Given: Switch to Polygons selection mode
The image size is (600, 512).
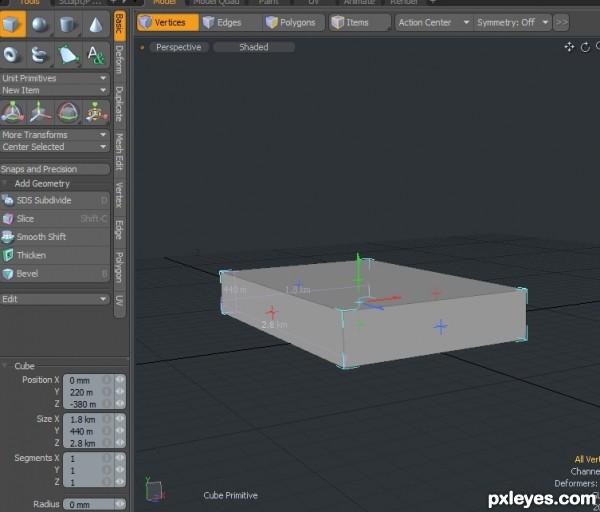Looking at the screenshot, I should click(294, 23).
